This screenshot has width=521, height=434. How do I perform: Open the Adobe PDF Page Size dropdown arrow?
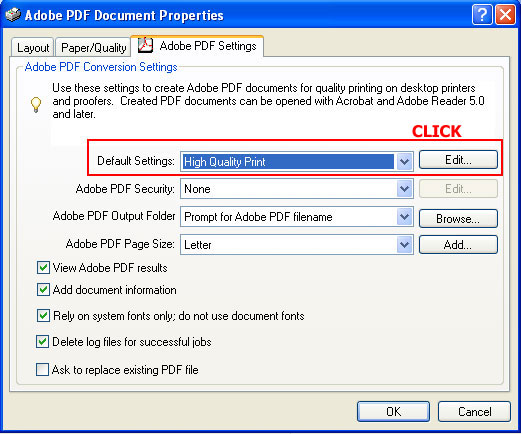pyautogui.click(x=404, y=245)
